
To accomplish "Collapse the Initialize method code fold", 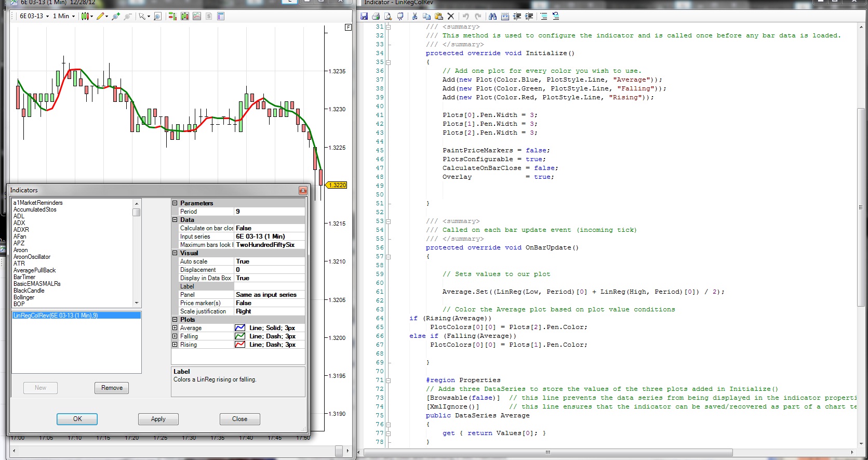I will 388,62.
